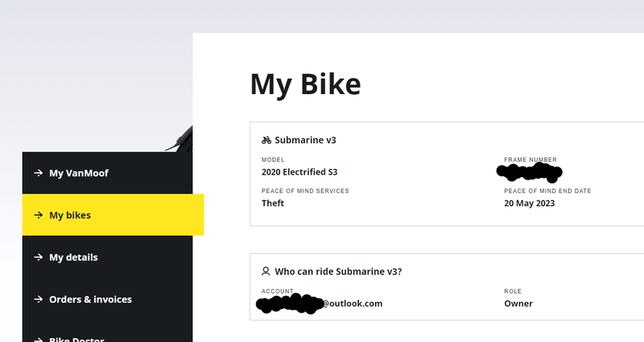Image resolution: width=644 pixels, height=342 pixels.
Task: Click the person icon beside Who can ride
Action: [x=266, y=271]
